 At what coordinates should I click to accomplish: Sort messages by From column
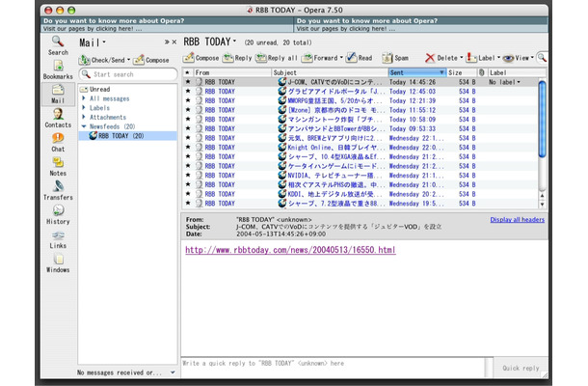tap(232, 72)
